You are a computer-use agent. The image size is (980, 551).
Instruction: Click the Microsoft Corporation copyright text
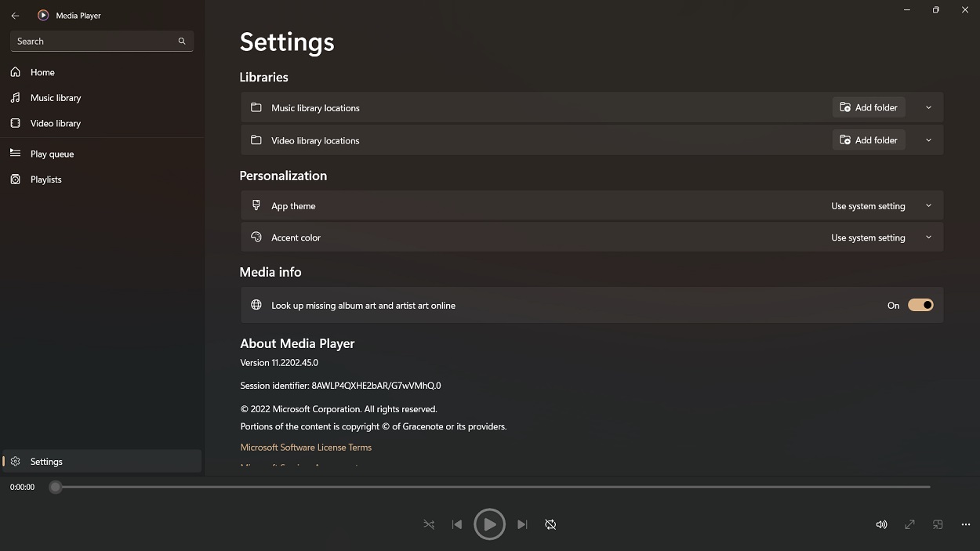(339, 409)
